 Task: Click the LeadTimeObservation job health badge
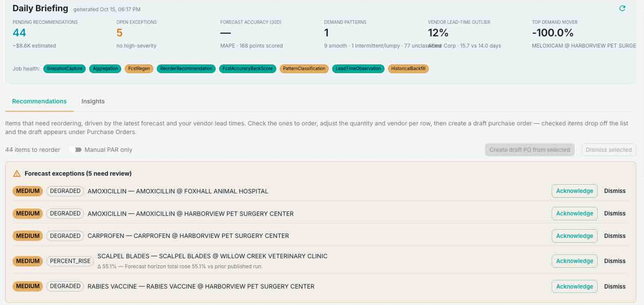(358, 68)
